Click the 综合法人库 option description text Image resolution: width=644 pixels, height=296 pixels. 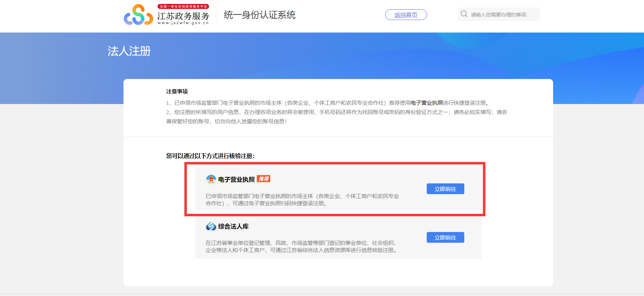pyautogui.click(x=301, y=247)
